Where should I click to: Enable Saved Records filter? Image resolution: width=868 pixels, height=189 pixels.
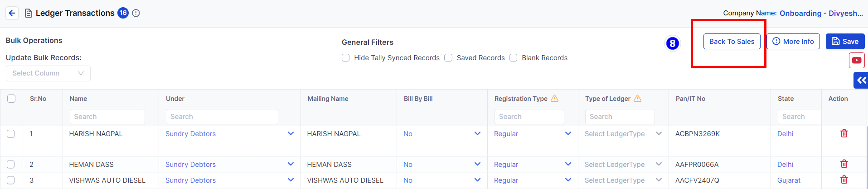pyautogui.click(x=448, y=58)
